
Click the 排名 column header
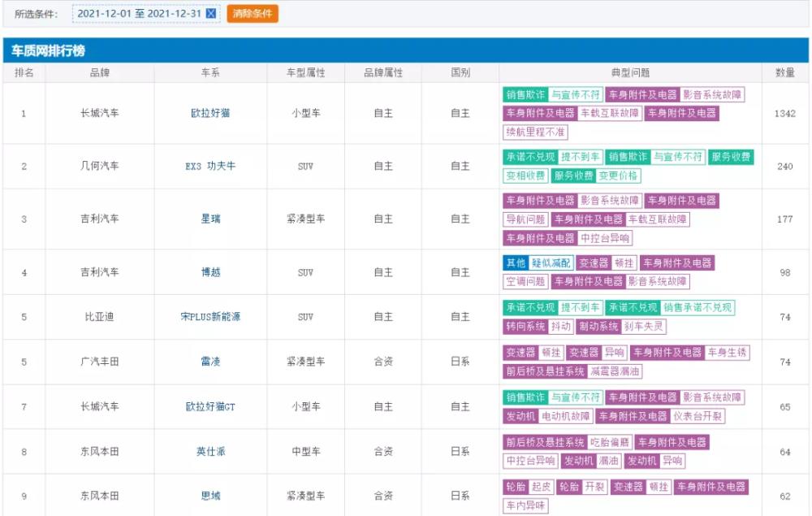[24, 72]
